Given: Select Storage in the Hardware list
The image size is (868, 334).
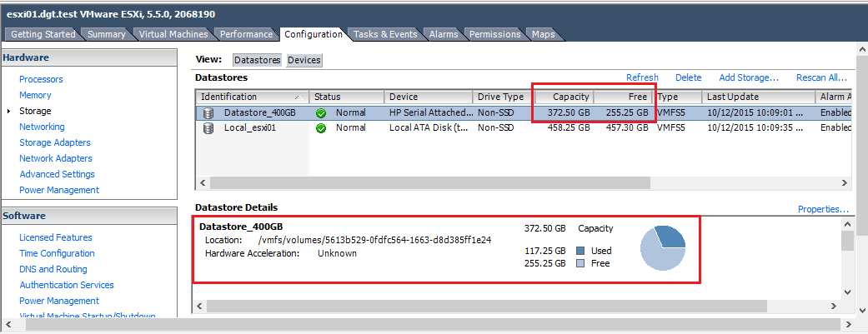Looking at the screenshot, I should coord(35,111).
